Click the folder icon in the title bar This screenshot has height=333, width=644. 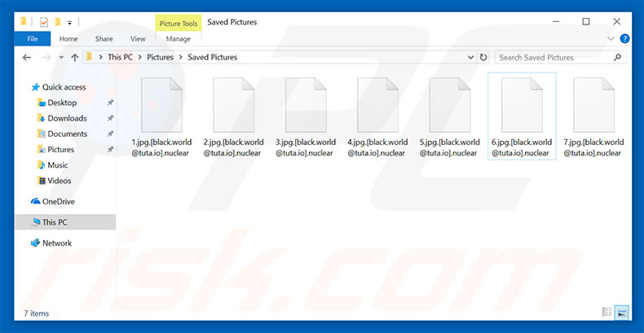pyautogui.click(x=24, y=22)
